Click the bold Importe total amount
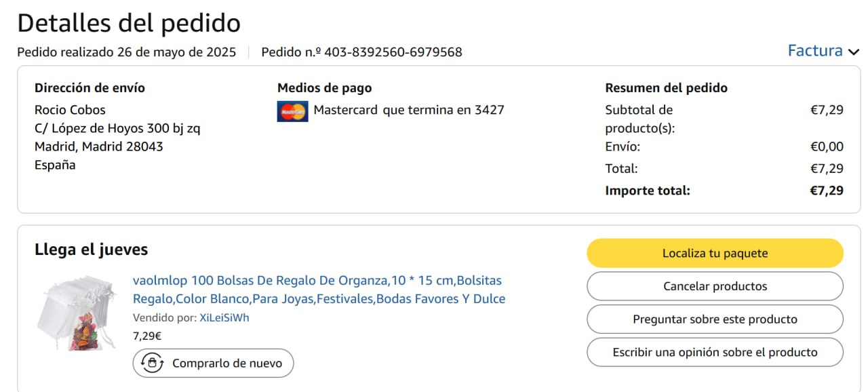Image resolution: width=868 pixels, height=392 pixels. point(827,191)
